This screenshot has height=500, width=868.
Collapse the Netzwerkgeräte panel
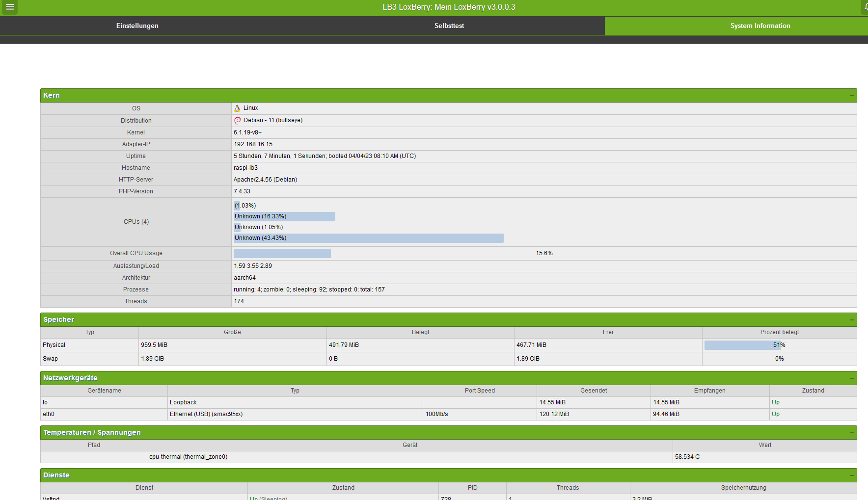tap(852, 378)
